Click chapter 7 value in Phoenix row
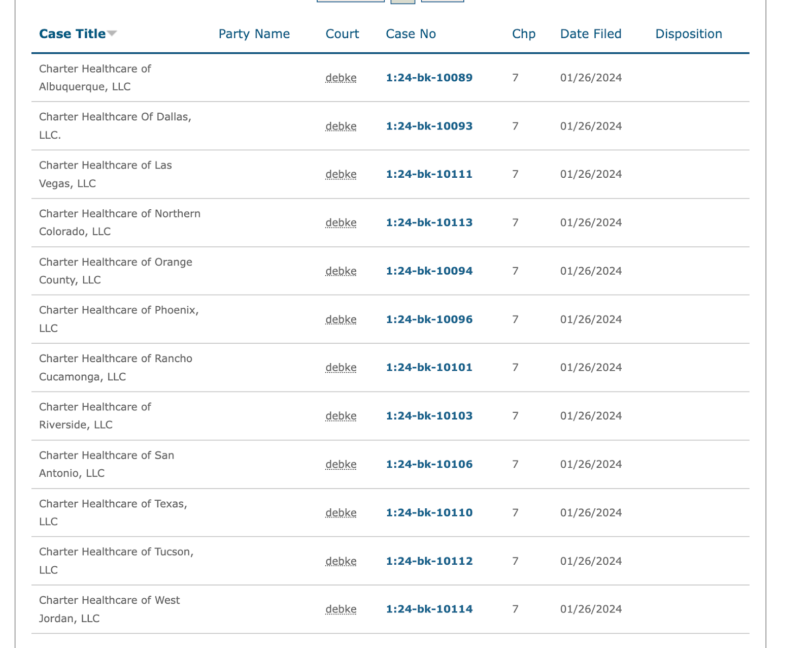Viewport: 812px width, 648px height. point(516,319)
